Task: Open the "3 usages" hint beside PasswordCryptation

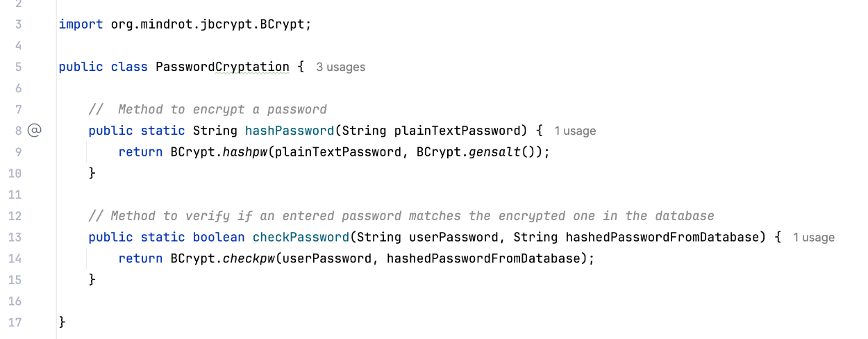Action: [340, 67]
